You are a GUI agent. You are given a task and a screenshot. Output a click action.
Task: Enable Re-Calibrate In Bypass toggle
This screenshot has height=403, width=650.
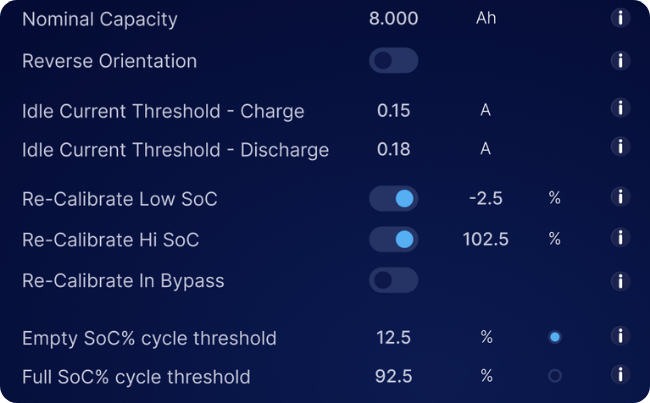pos(393,281)
